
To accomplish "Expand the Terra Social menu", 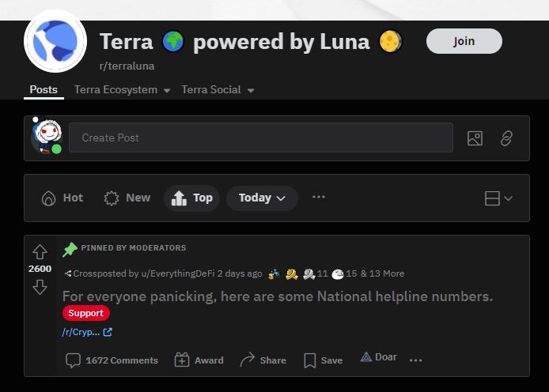I will (218, 90).
